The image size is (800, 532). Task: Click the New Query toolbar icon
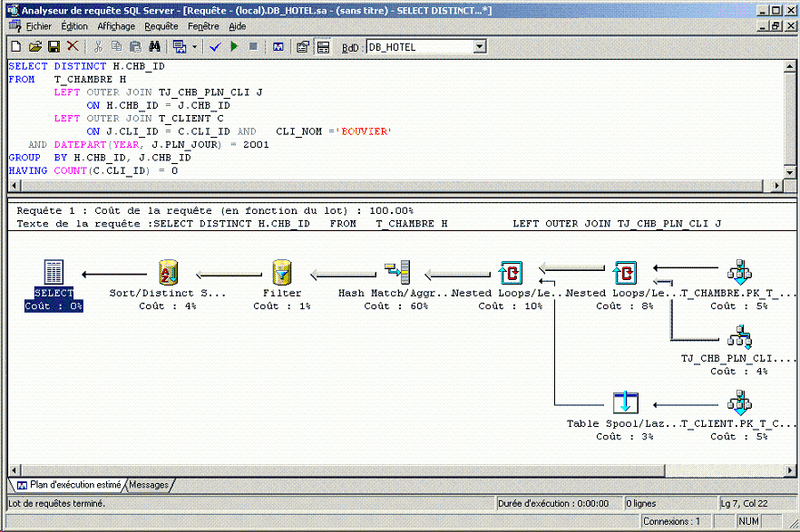(x=15, y=46)
